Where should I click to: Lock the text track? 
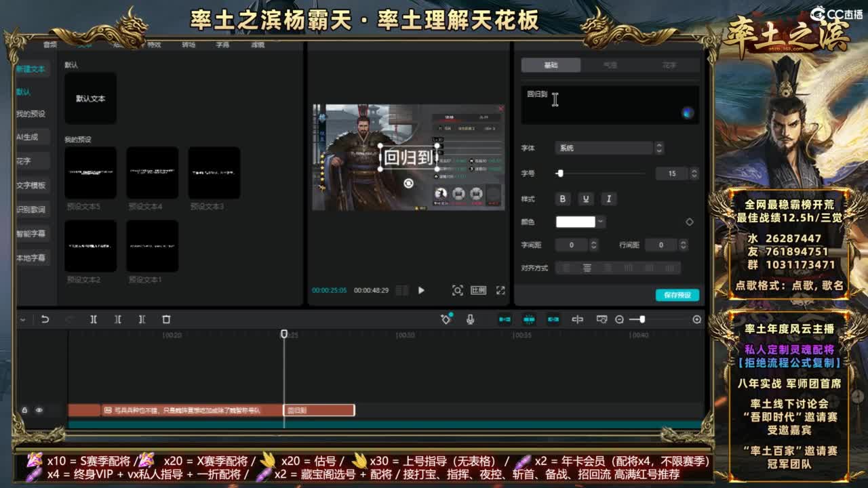[x=24, y=410]
